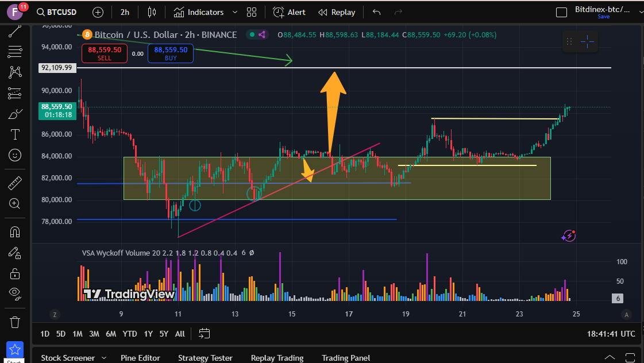Image resolution: width=644 pixels, height=363 pixels.
Task: Open the Replay Trading tab
Action: click(x=277, y=358)
